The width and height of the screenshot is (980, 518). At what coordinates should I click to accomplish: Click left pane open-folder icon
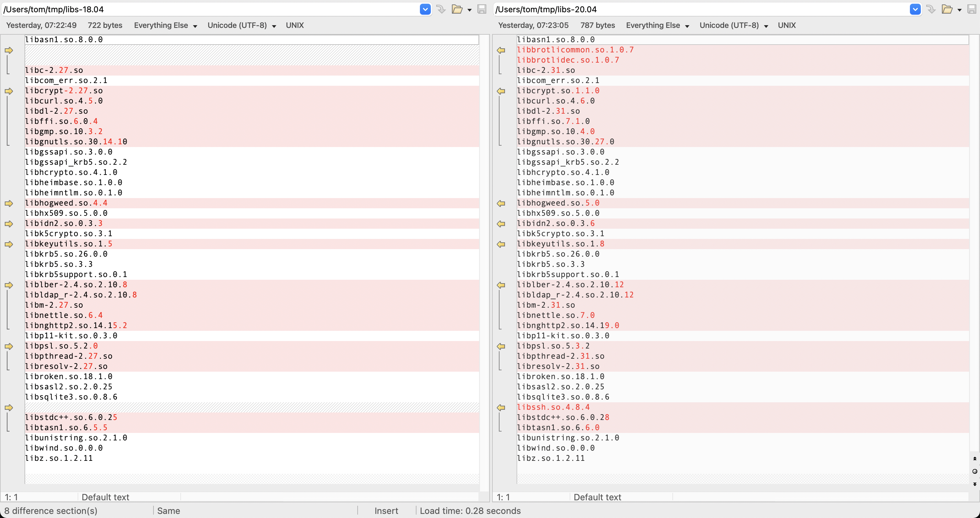click(x=457, y=9)
